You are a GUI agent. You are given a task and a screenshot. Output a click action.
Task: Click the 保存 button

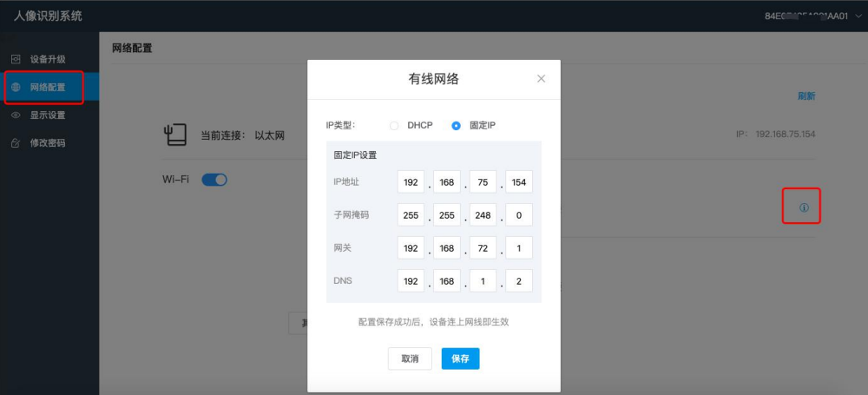point(460,359)
